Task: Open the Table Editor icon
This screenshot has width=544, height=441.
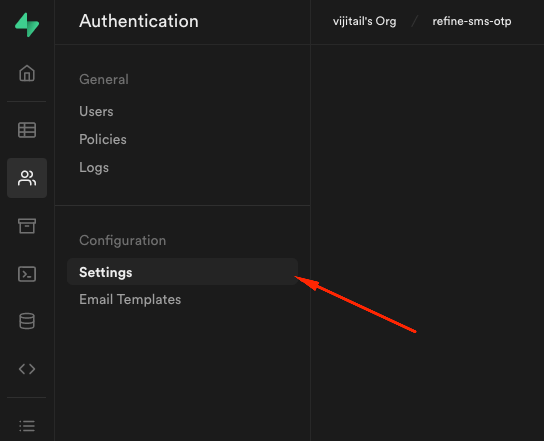Action: click(27, 130)
